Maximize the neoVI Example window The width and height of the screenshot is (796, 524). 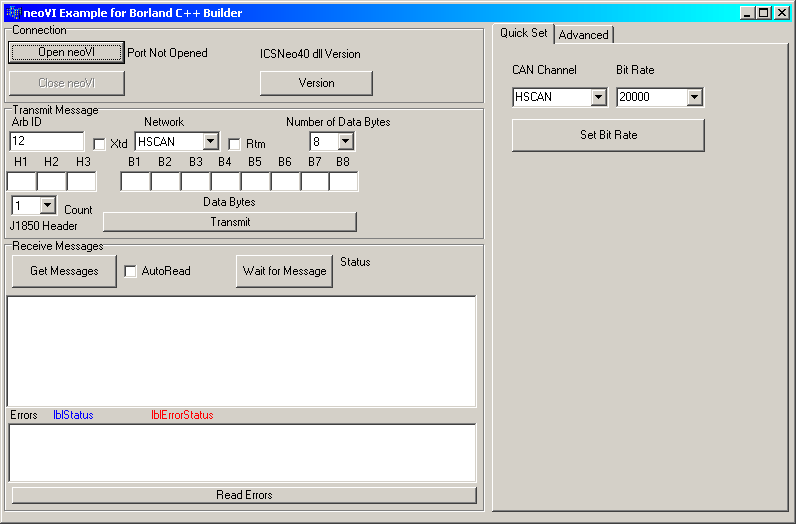(x=764, y=13)
